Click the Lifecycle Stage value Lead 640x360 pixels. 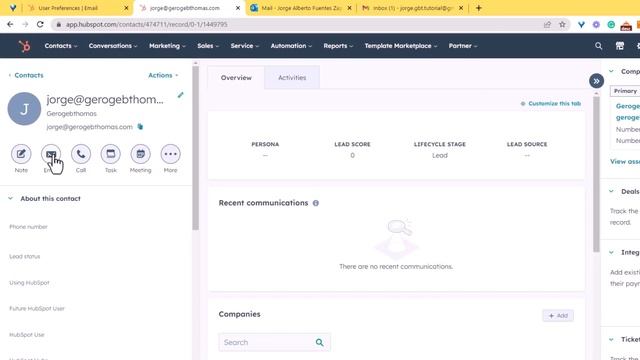[x=440, y=156]
